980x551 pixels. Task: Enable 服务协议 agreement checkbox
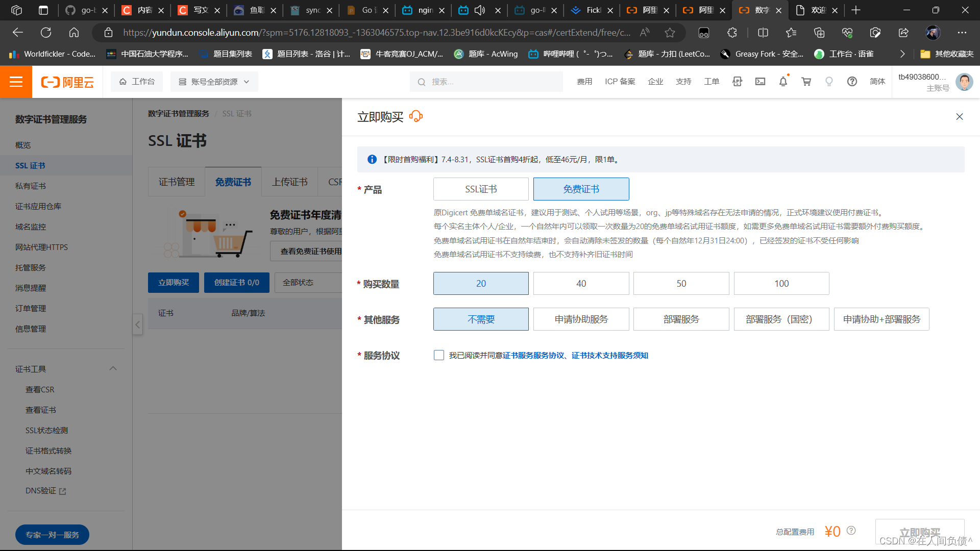(438, 355)
